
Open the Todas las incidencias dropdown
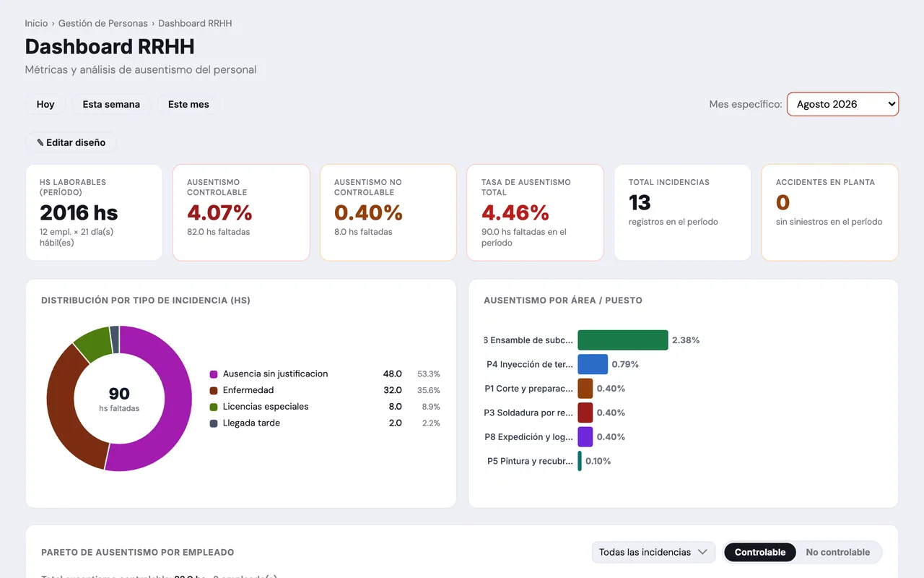coord(653,552)
